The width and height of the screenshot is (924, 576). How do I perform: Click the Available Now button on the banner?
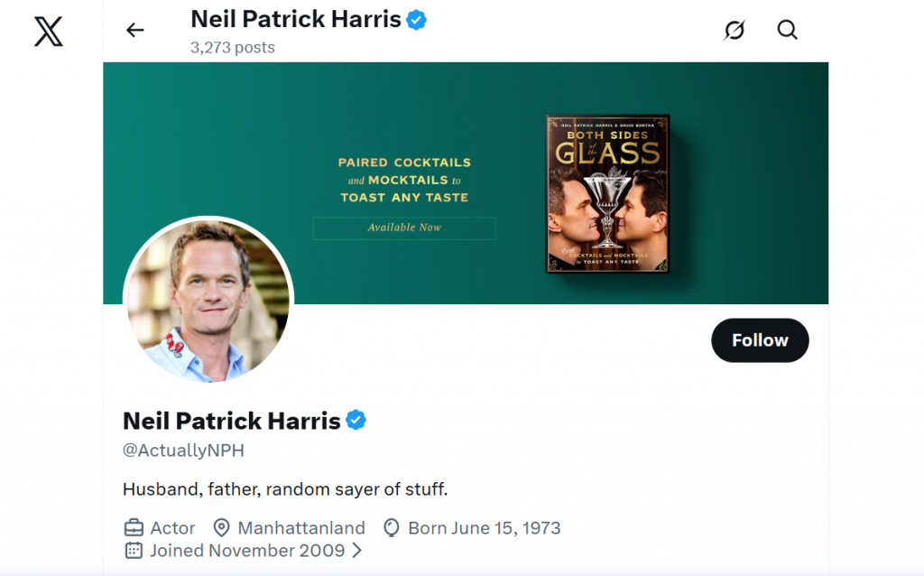(x=403, y=228)
